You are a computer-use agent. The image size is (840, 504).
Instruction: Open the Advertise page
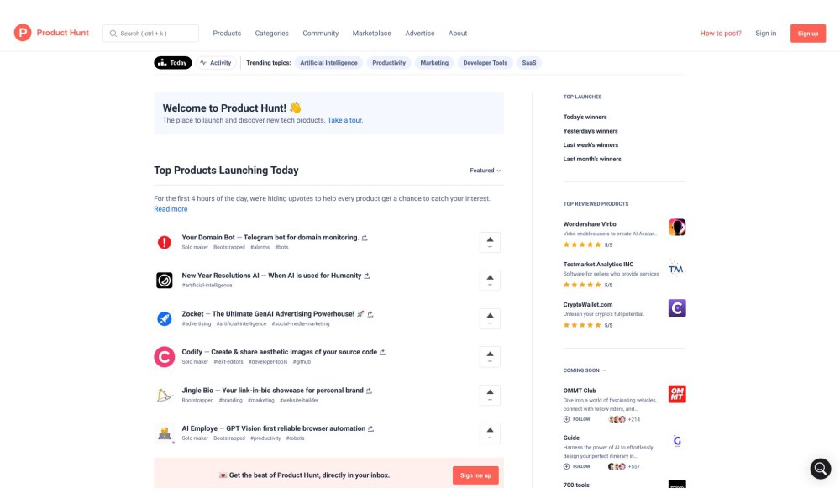[419, 34]
